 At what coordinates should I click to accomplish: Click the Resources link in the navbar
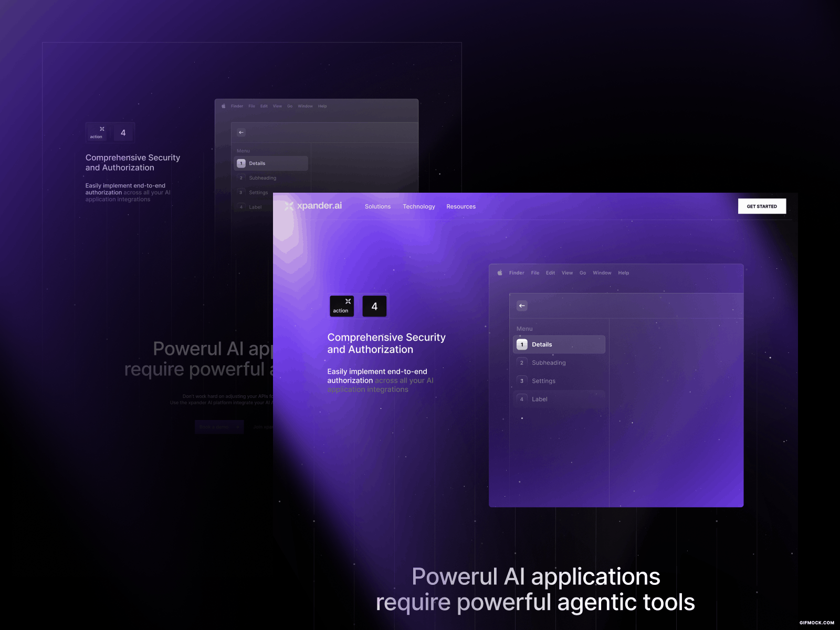460,206
